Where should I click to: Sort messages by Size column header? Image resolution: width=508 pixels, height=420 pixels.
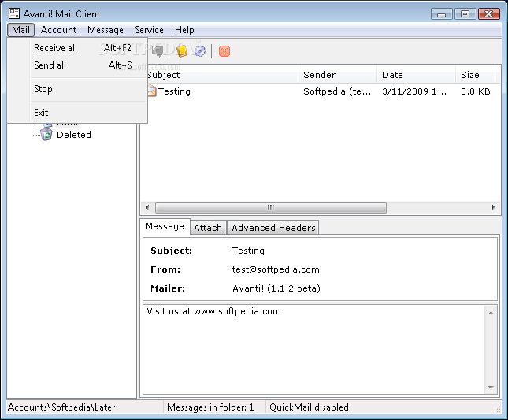(x=475, y=75)
